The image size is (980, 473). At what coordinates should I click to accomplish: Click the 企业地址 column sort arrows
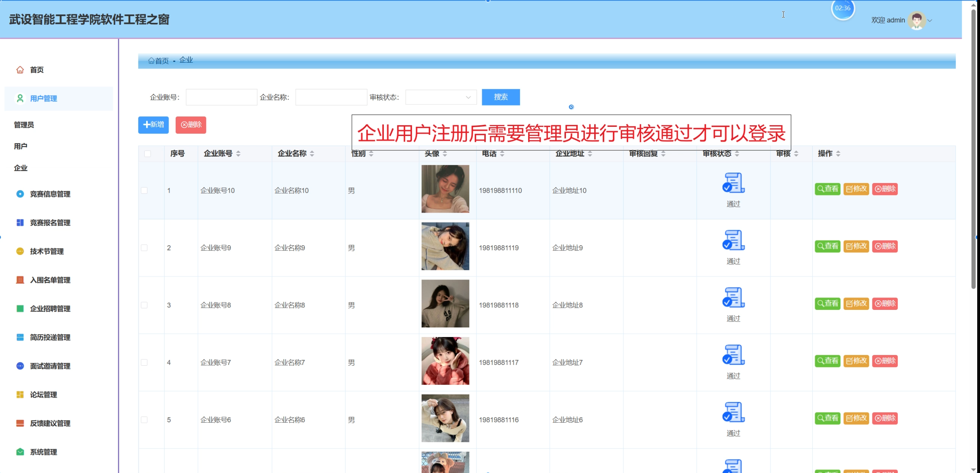[x=590, y=154]
